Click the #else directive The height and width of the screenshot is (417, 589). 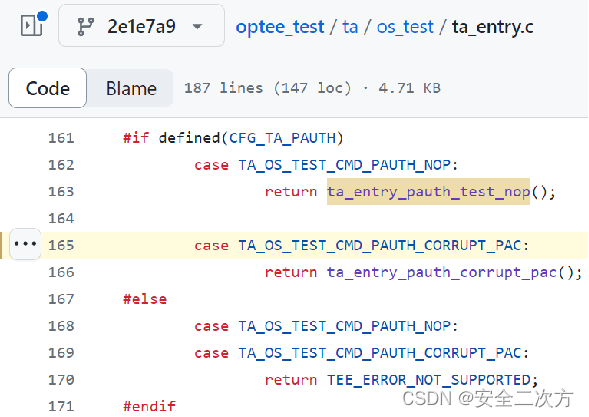pos(145,299)
